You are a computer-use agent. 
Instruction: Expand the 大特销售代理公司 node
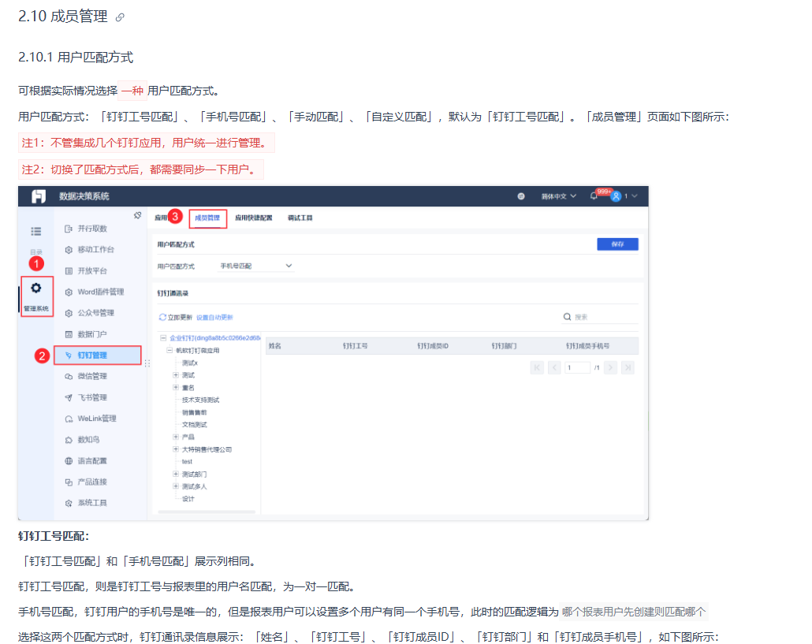click(176, 449)
